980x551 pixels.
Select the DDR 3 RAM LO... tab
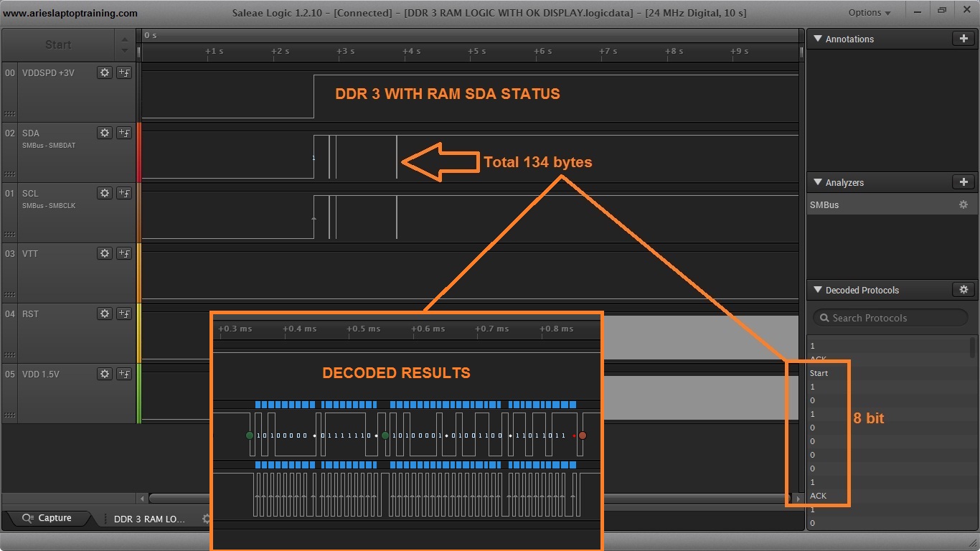(149, 519)
